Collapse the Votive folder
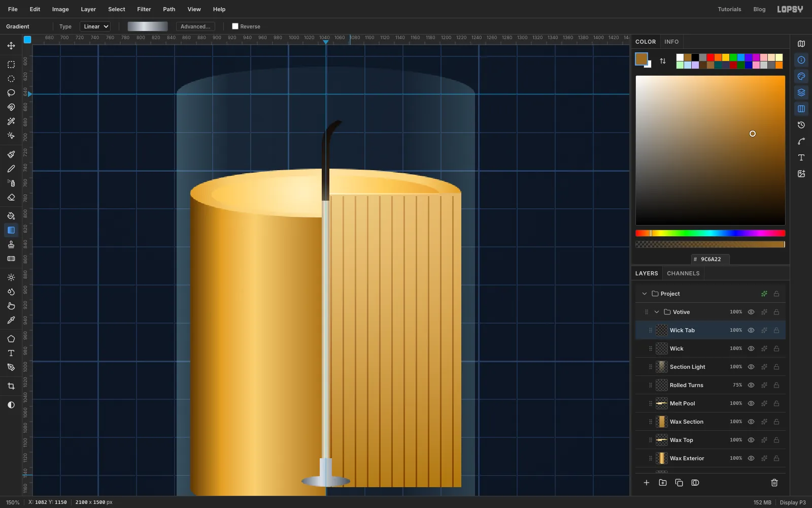Screen dimensions: 812x508 657,312
